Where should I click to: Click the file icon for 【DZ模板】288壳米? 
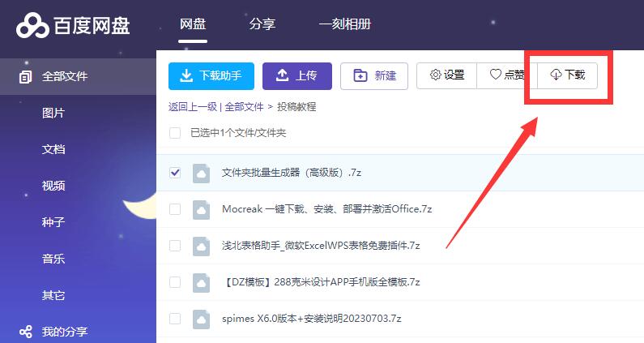coord(201,282)
